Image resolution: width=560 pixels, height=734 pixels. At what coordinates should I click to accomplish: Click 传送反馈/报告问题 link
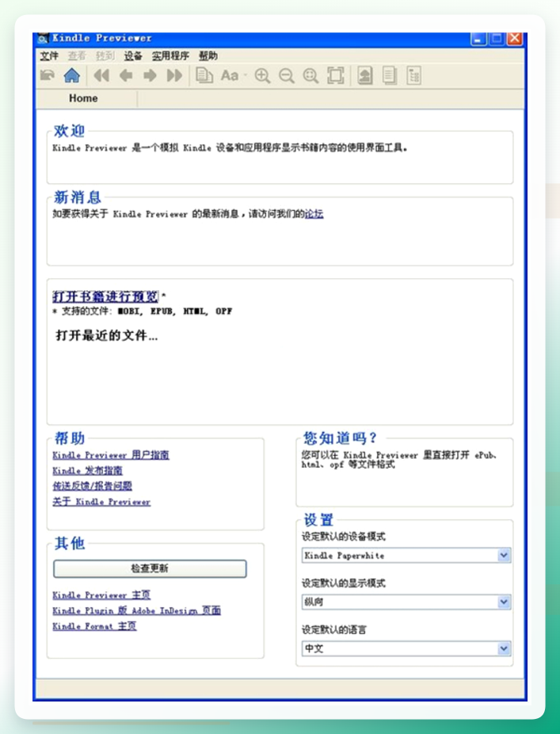[x=92, y=486]
